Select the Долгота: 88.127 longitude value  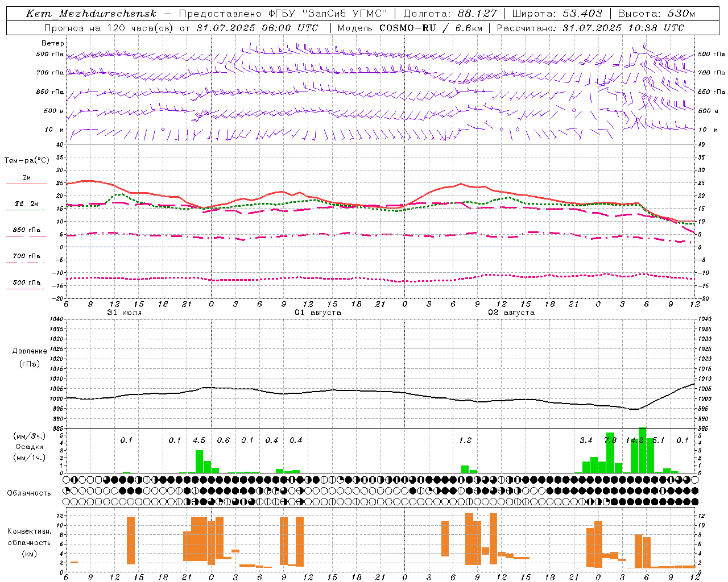(x=450, y=14)
